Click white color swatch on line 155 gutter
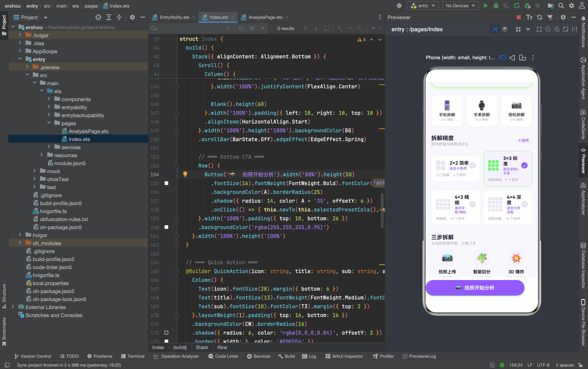 (x=166, y=183)
